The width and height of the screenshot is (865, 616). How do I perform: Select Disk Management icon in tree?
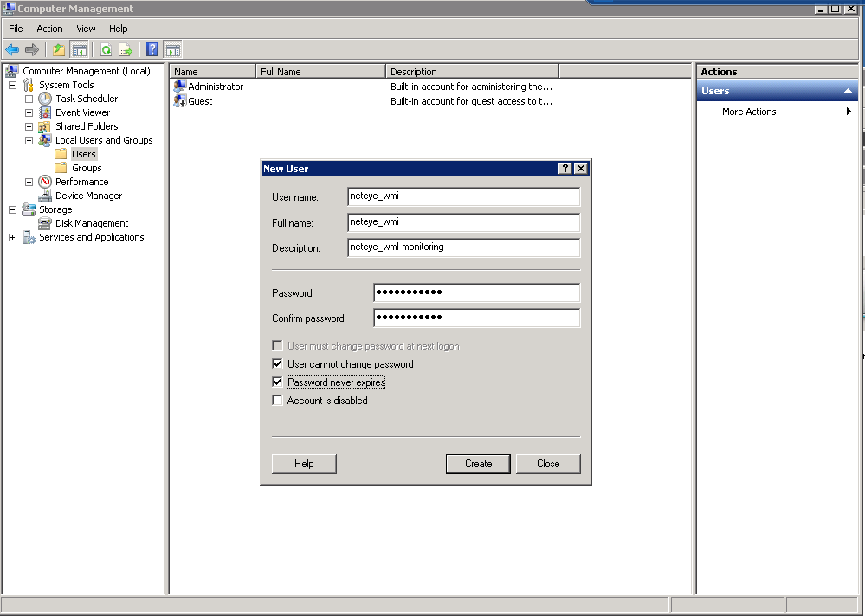coord(45,223)
